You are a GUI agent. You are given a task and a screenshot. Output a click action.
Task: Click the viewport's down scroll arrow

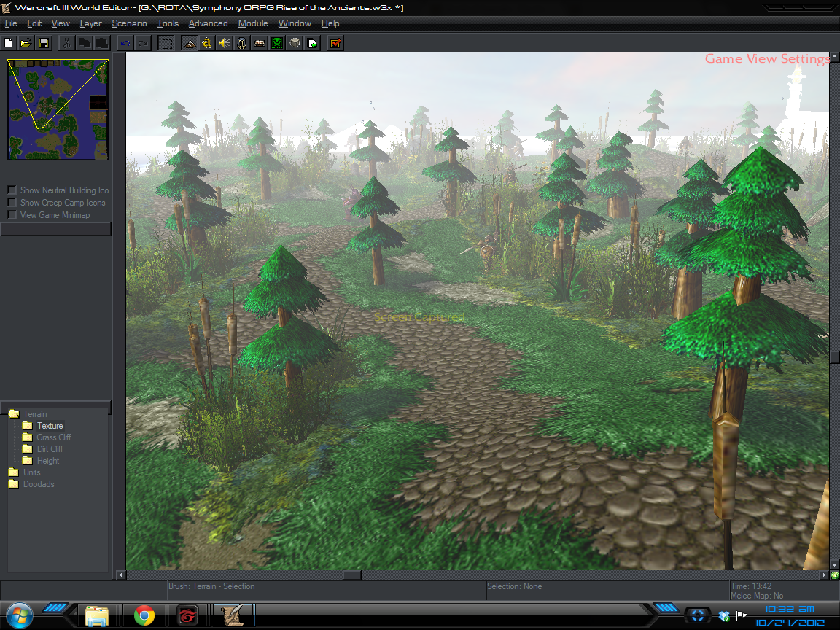tap(835, 565)
